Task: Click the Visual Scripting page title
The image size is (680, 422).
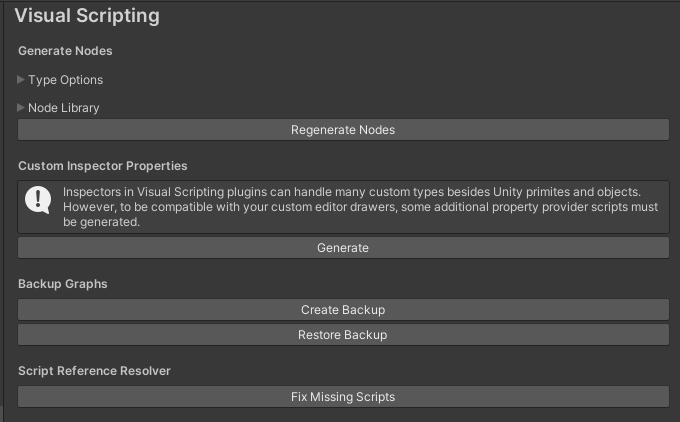Action: (x=87, y=16)
